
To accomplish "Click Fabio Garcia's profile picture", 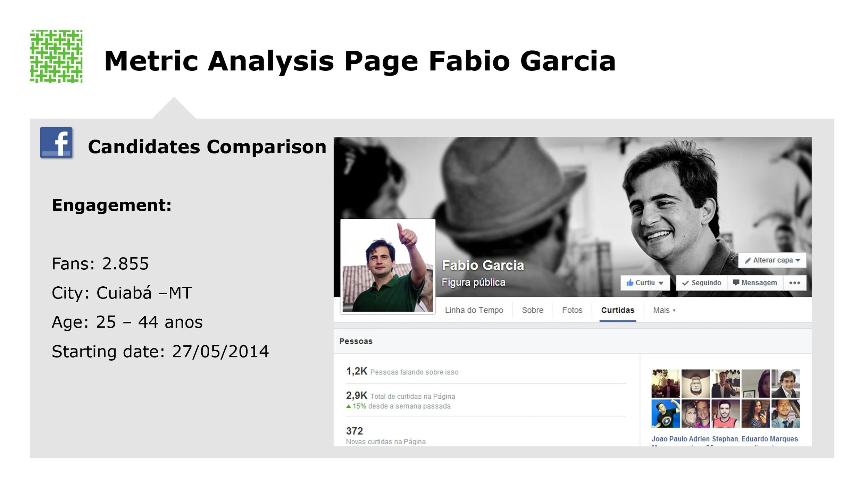I will 388,267.
